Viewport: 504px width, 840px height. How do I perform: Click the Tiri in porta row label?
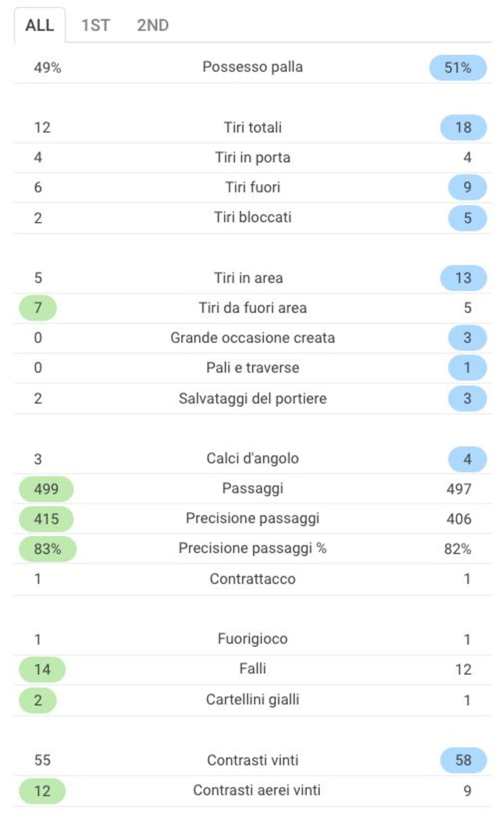point(252,158)
